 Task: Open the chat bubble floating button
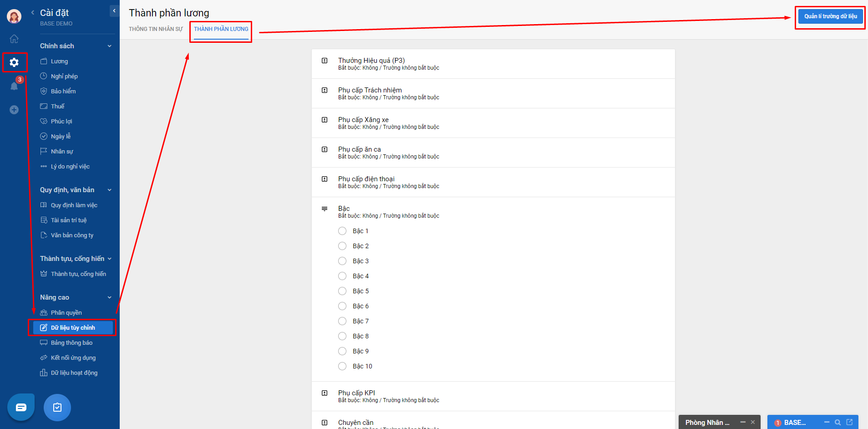tap(21, 407)
